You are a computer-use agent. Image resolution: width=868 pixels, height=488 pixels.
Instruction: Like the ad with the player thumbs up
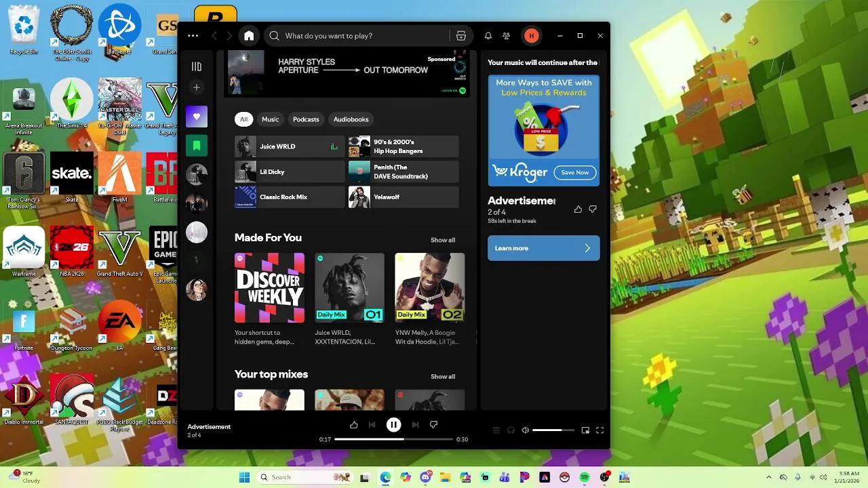353,425
